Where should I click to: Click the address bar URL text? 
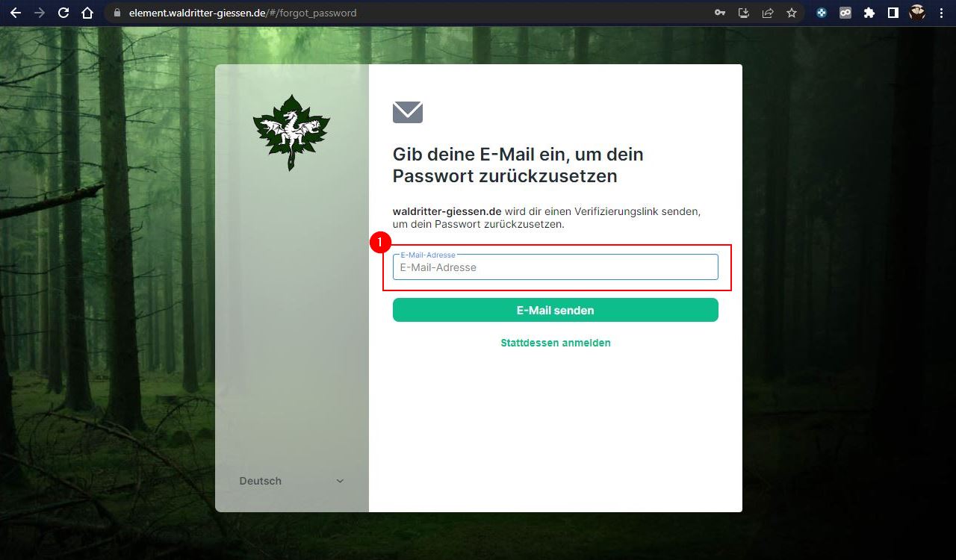coord(243,13)
